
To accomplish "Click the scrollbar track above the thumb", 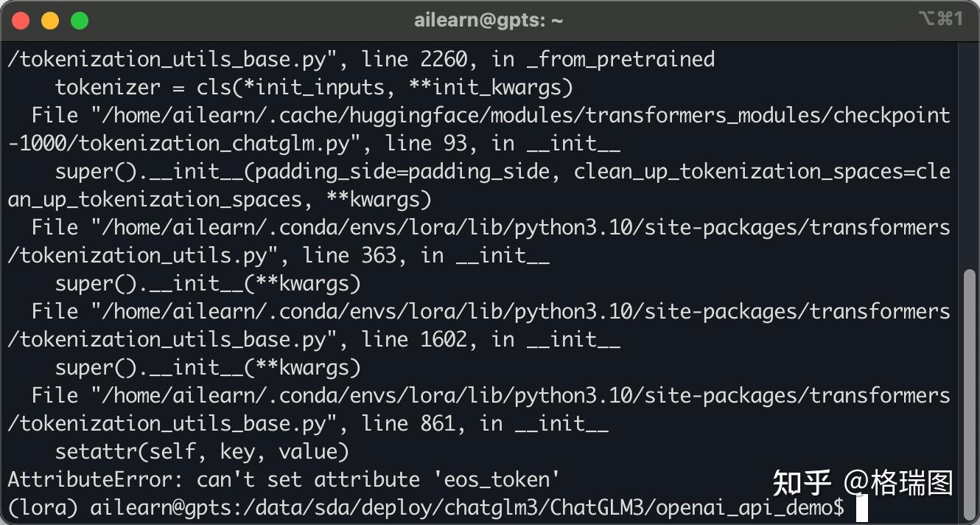I will click(x=970, y=156).
